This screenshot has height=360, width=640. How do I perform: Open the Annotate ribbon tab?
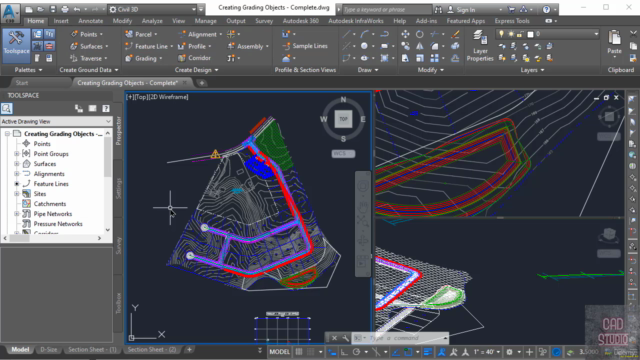pos(91,21)
